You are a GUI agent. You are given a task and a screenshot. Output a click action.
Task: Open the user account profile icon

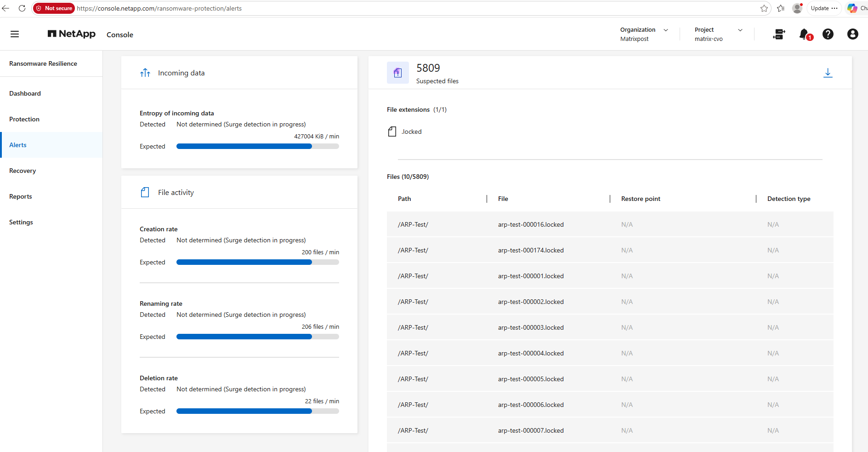click(853, 34)
